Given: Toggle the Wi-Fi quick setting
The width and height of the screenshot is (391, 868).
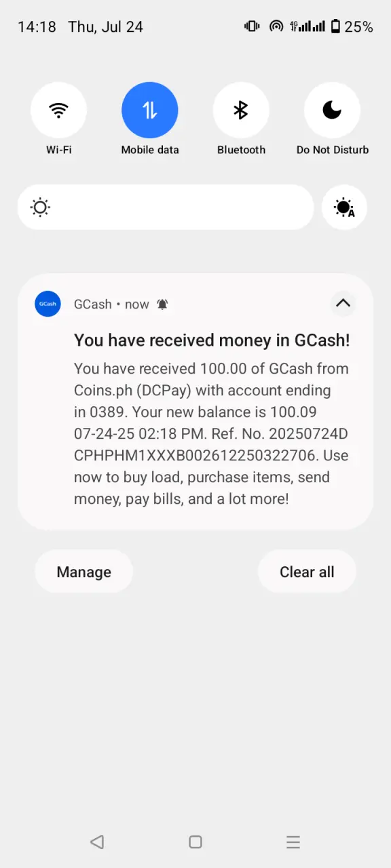Looking at the screenshot, I should (58, 110).
